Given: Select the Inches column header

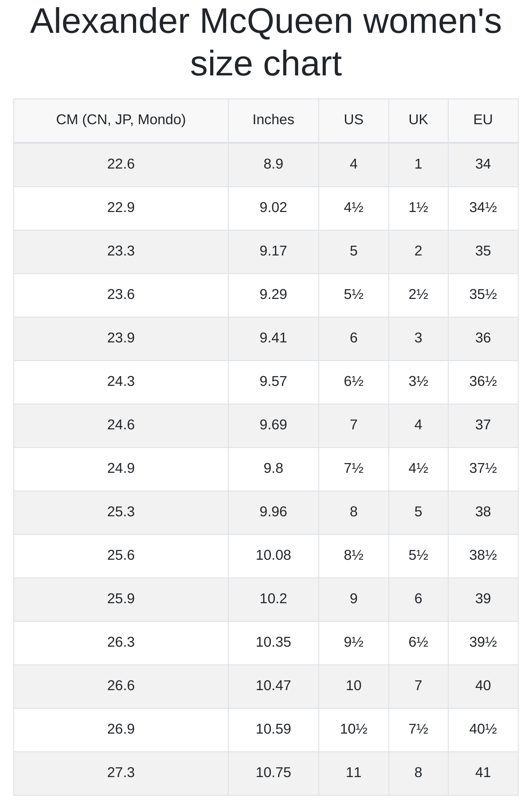Looking at the screenshot, I should (274, 120).
